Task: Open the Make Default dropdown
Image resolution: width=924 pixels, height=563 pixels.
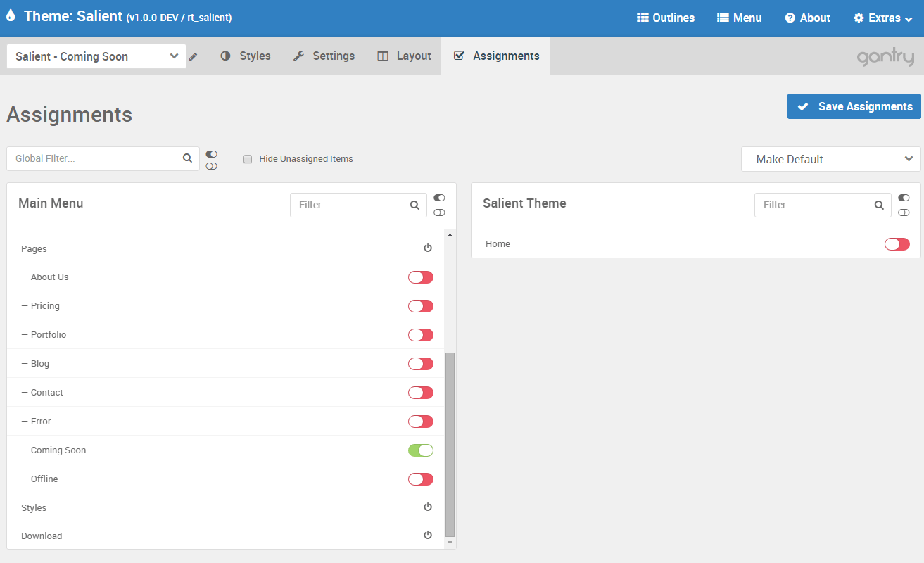Action: (830, 159)
